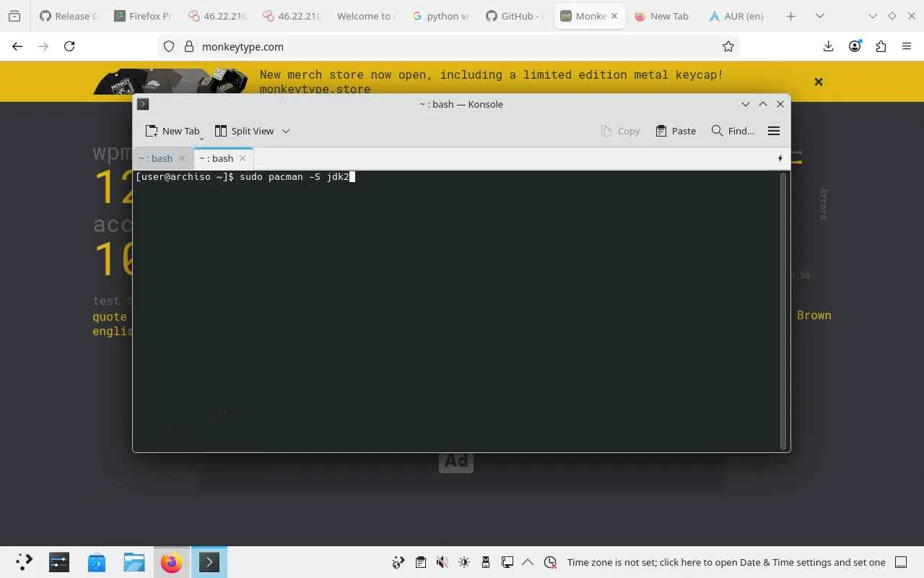
Task: Open the clipboard tray icon
Action: tap(420, 562)
